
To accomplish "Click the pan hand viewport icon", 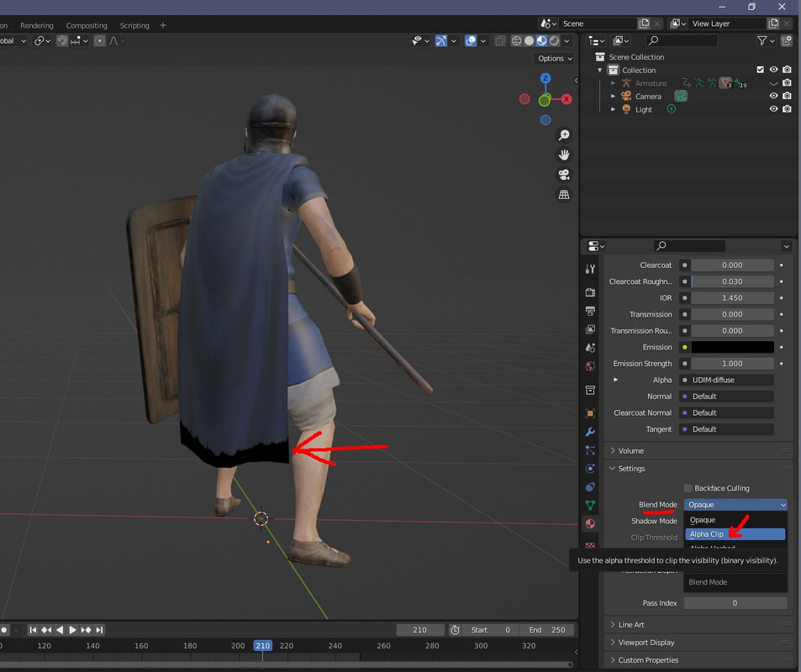I will tap(564, 155).
